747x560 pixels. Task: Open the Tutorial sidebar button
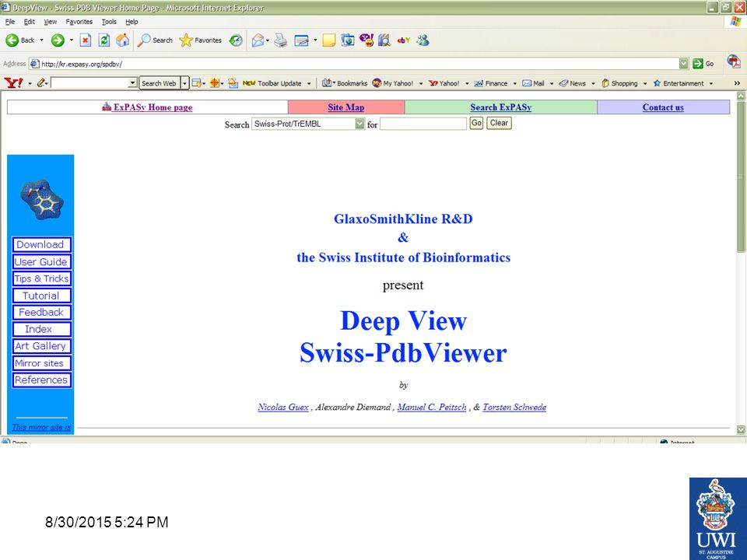42,296
